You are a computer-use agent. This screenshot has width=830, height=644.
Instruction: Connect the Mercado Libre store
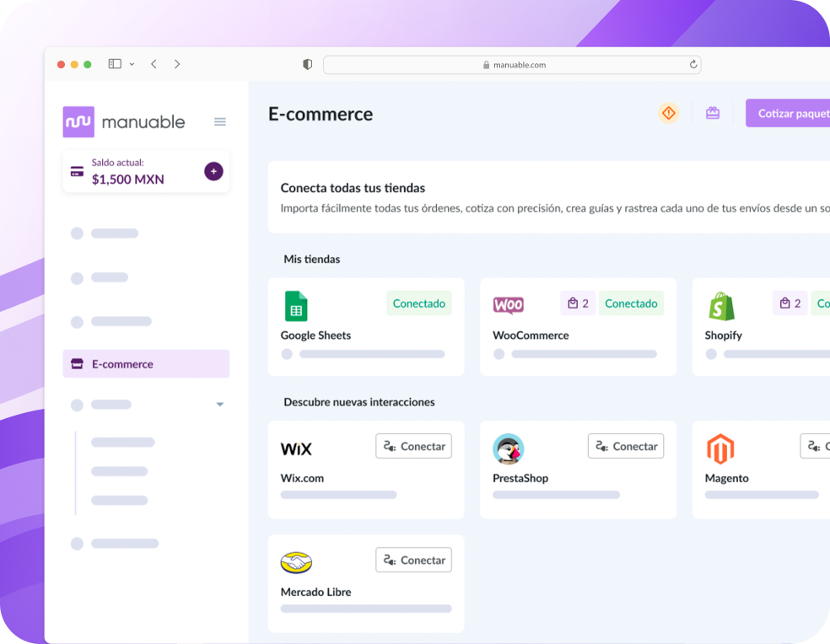tap(414, 560)
